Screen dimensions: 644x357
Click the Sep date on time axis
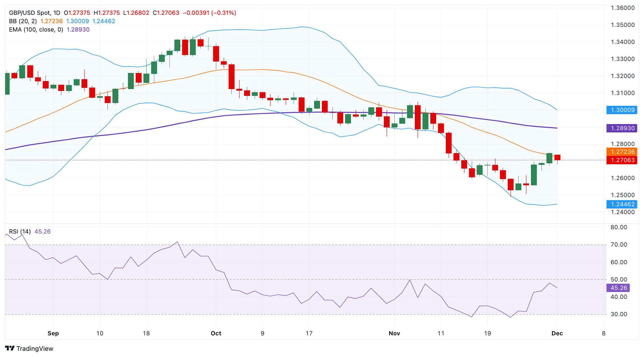point(53,333)
